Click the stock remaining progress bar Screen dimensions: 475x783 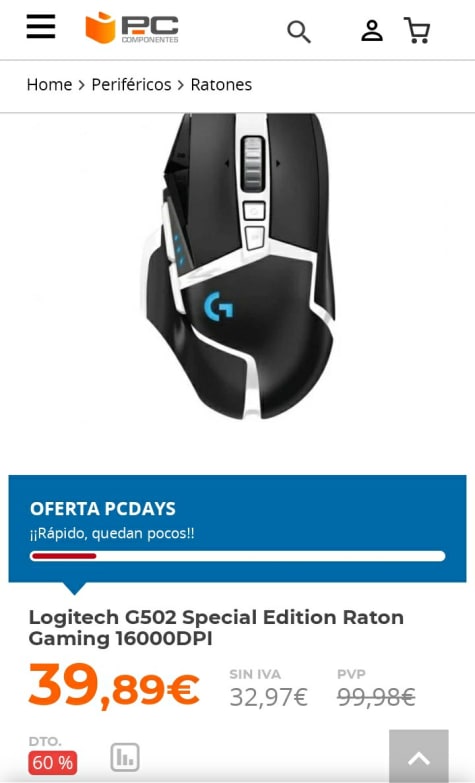click(x=237, y=556)
